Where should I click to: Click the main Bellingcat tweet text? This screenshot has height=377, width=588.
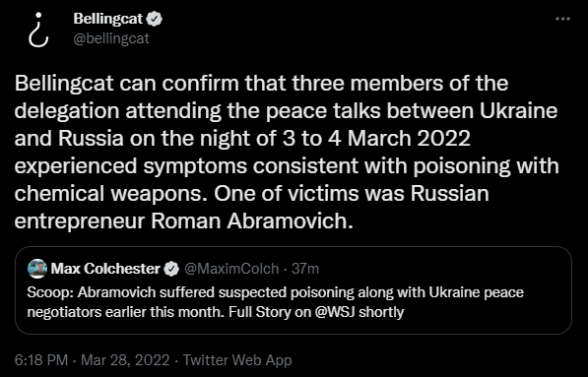(x=287, y=152)
